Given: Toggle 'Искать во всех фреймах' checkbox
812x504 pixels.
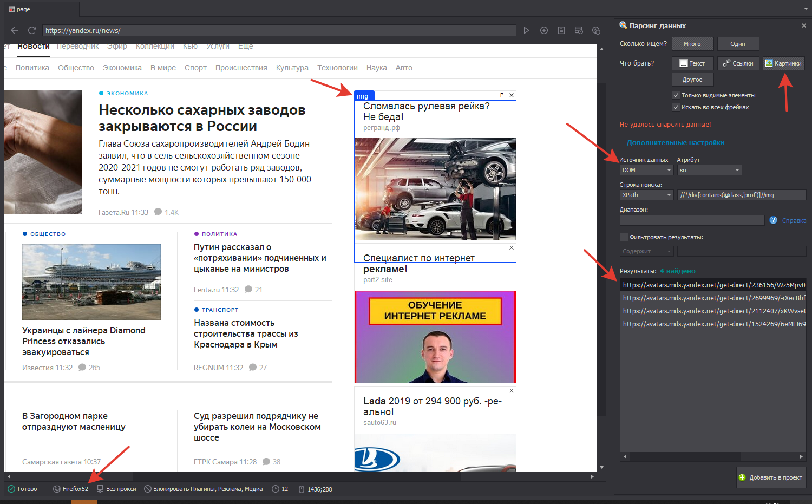Looking at the screenshot, I should (676, 107).
